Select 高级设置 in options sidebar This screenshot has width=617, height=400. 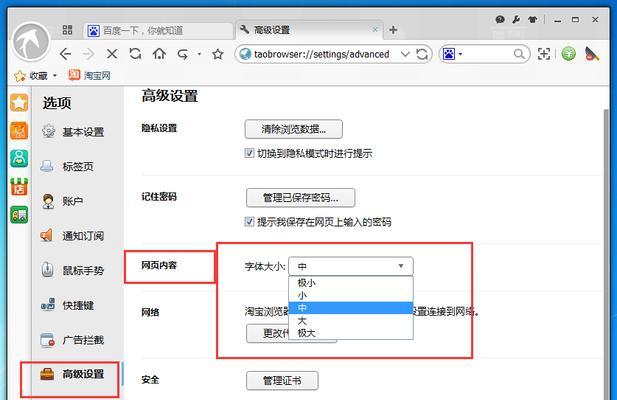tap(73, 374)
